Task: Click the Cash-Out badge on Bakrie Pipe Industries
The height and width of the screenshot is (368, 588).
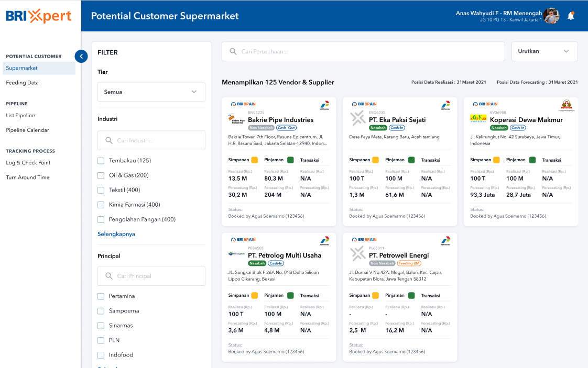Action: [286, 128]
